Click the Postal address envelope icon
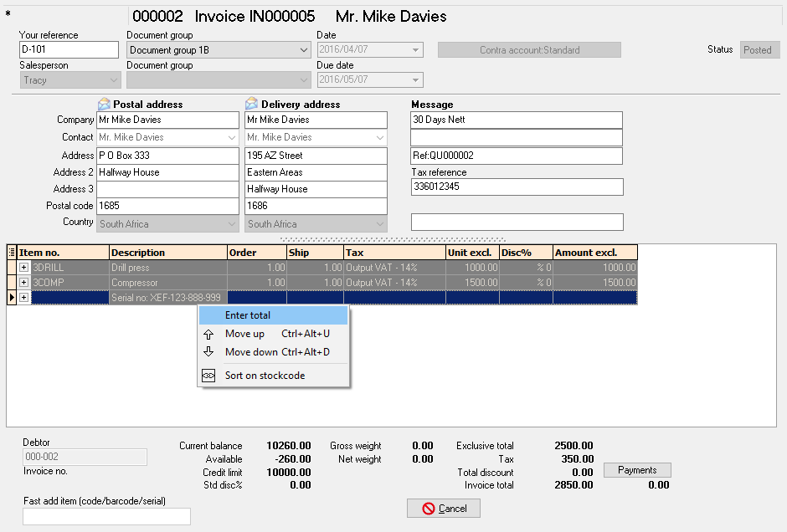Screen dimensions: 787x532 point(104,105)
